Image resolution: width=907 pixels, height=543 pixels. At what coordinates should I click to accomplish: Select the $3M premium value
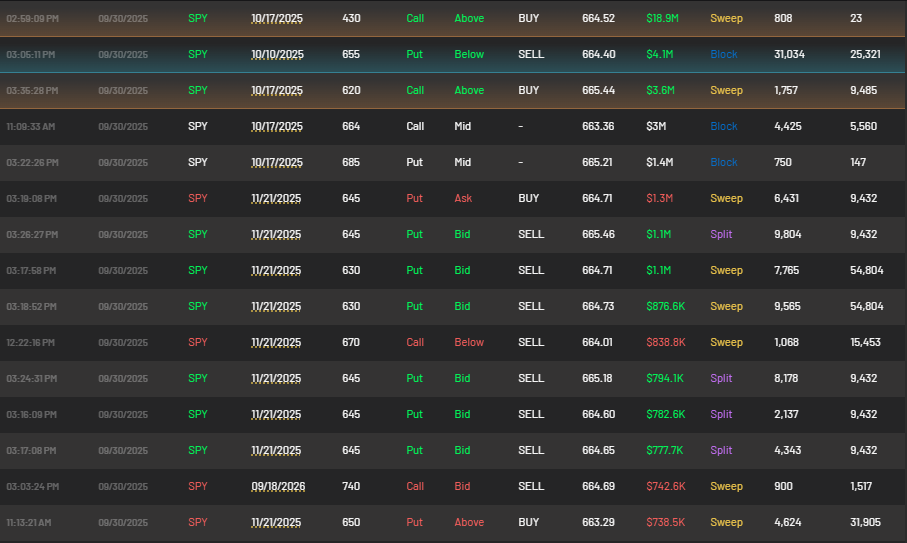pyautogui.click(x=656, y=126)
